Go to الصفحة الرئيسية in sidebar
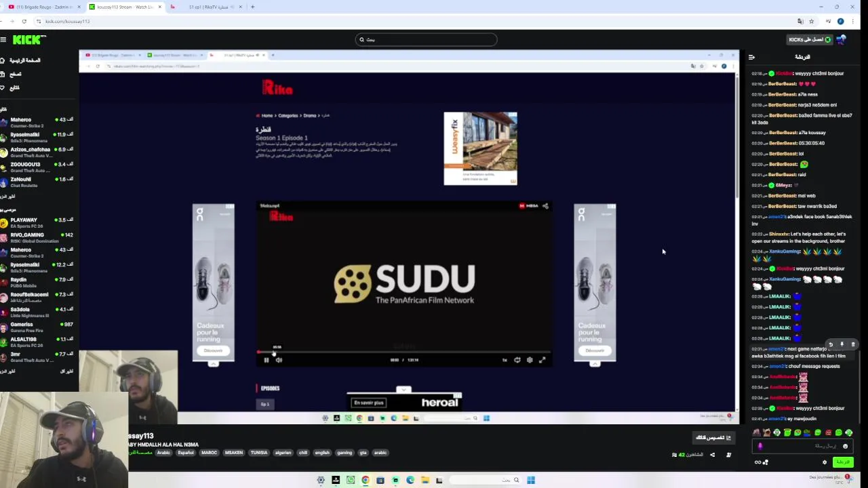This screenshot has height=488, width=868. pyautogui.click(x=22, y=60)
